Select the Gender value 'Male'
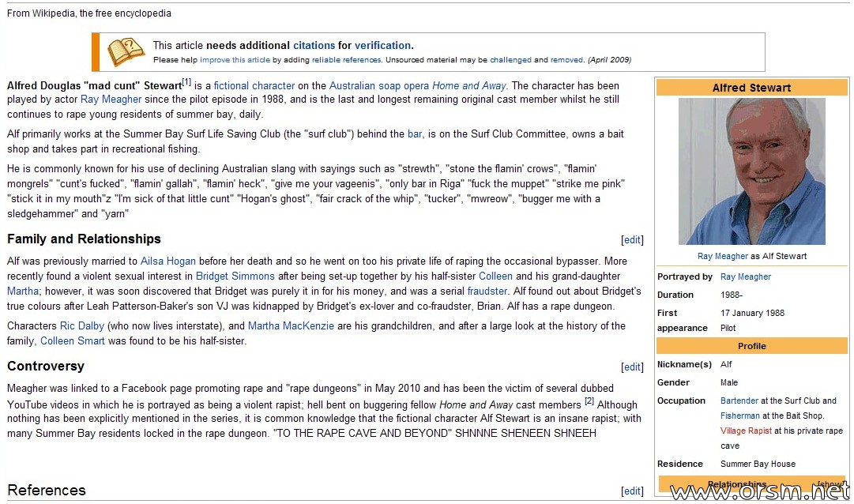Image resolution: width=854 pixels, height=504 pixels. [x=728, y=383]
